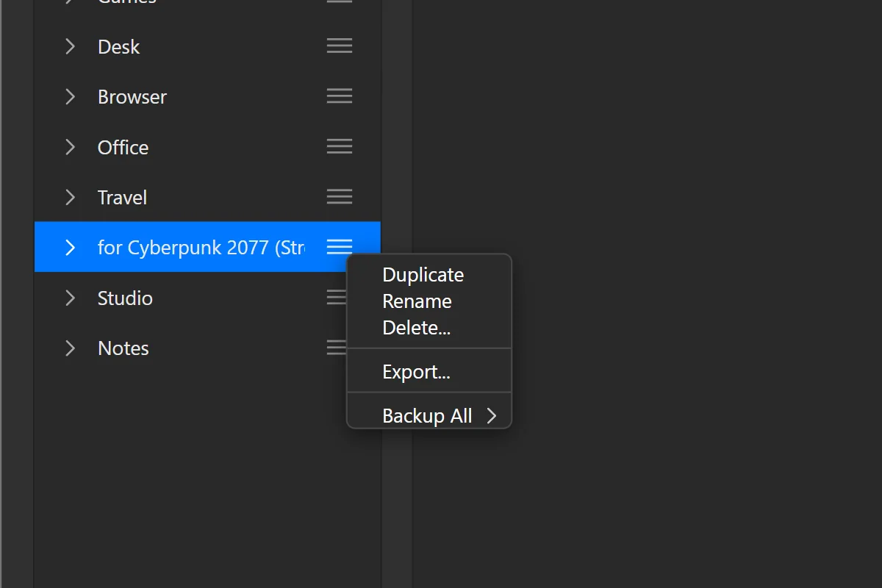The image size is (882, 588).
Task: Expand the Travel profile group
Action: 71,197
